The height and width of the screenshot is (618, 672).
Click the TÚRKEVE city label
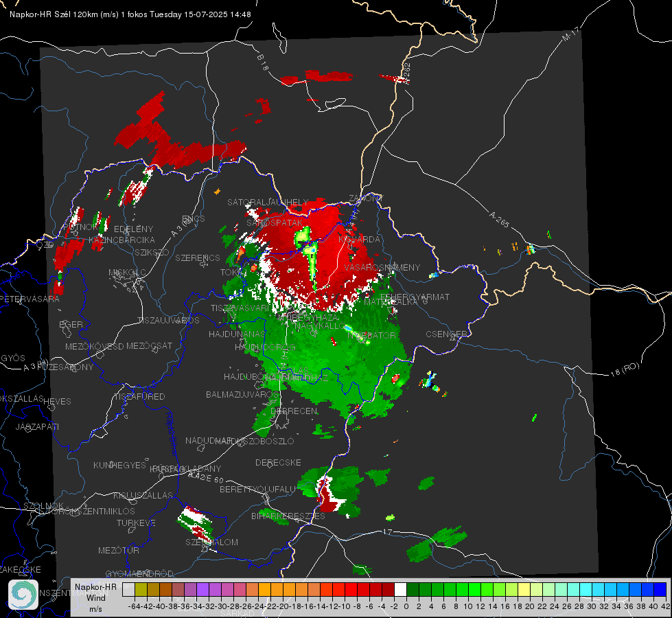tap(137, 523)
